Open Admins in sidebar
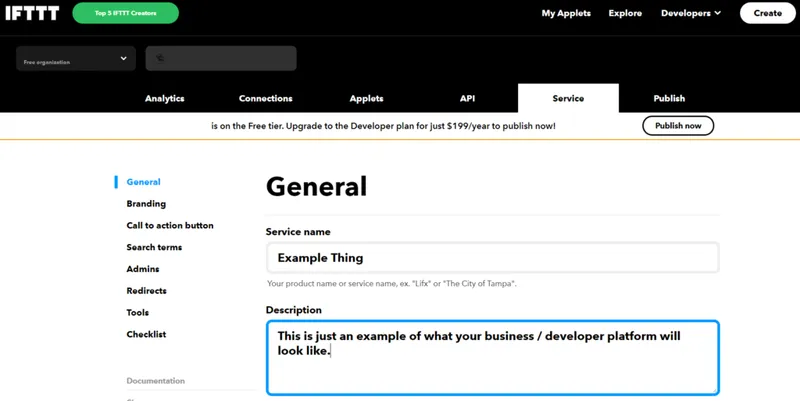The image size is (800, 401). point(143,269)
